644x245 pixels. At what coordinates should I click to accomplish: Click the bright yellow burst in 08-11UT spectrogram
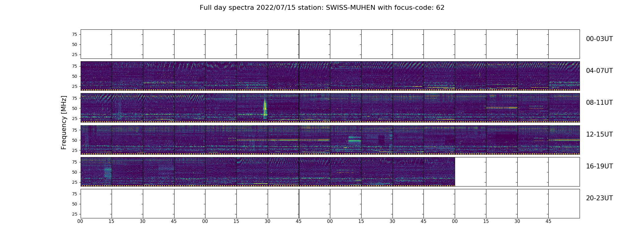(x=265, y=109)
